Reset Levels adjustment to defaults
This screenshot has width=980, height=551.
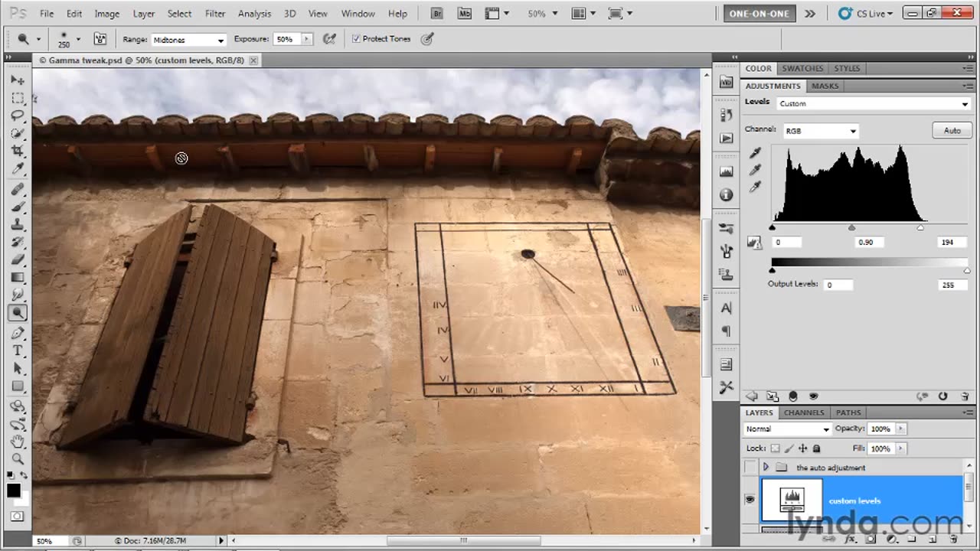point(942,396)
